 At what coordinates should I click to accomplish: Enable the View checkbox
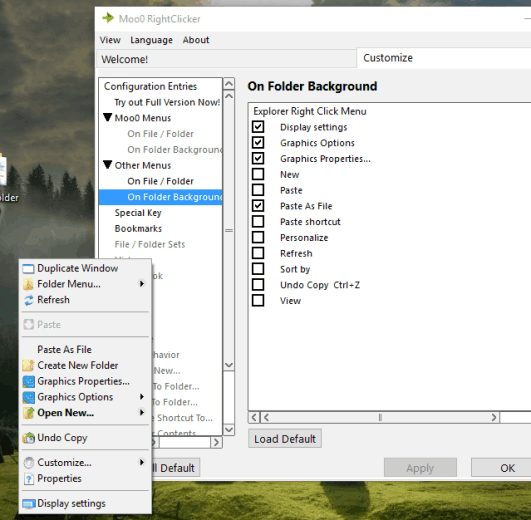tap(258, 301)
